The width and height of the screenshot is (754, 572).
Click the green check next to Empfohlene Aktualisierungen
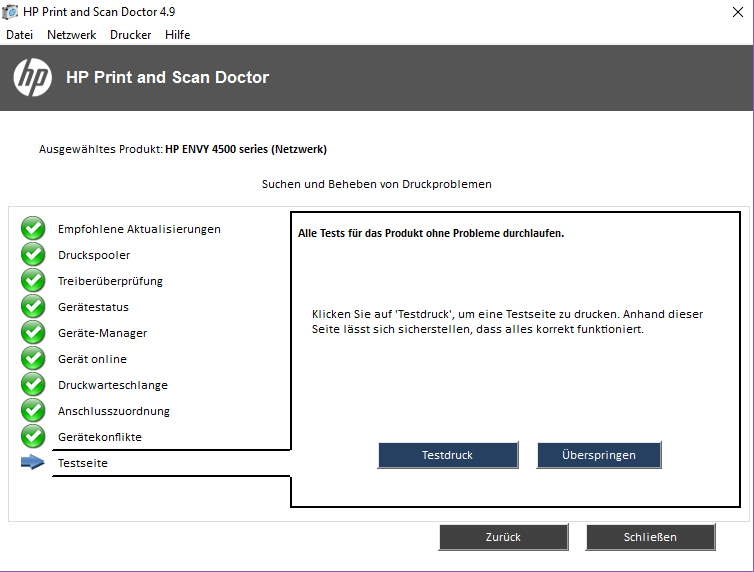coord(33,228)
